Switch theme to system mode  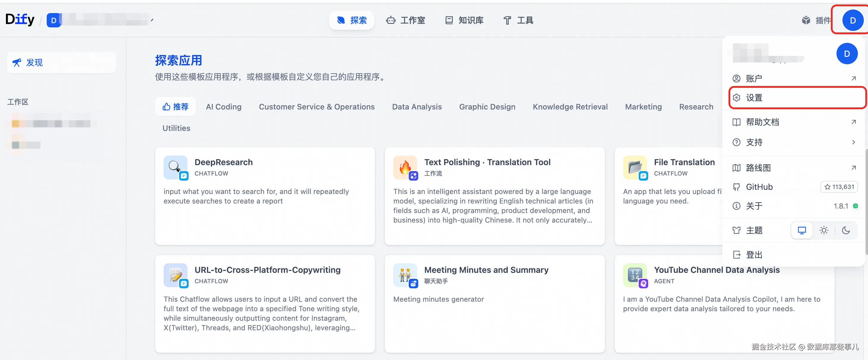(x=802, y=230)
